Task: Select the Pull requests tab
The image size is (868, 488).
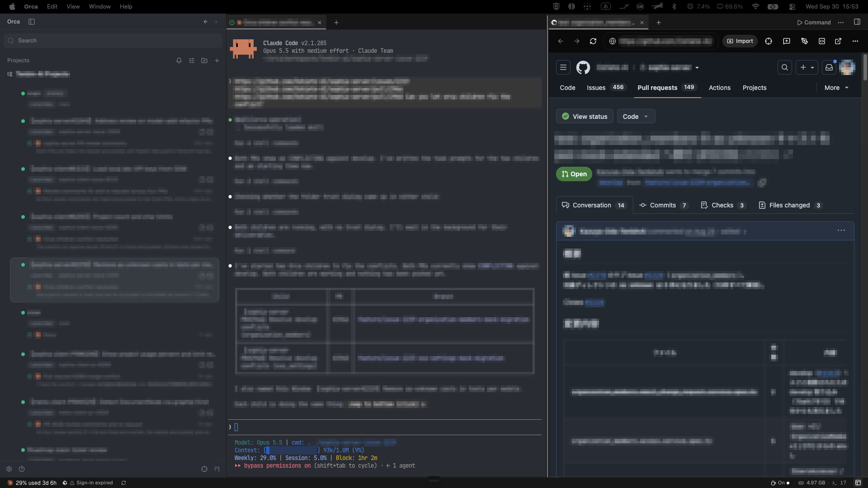Action: click(x=667, y=88)
